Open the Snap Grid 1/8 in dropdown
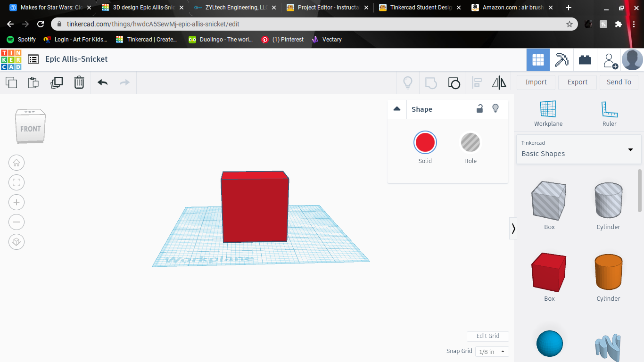The height and width of the screenshot is (362, 644). [x=492, y=351]
